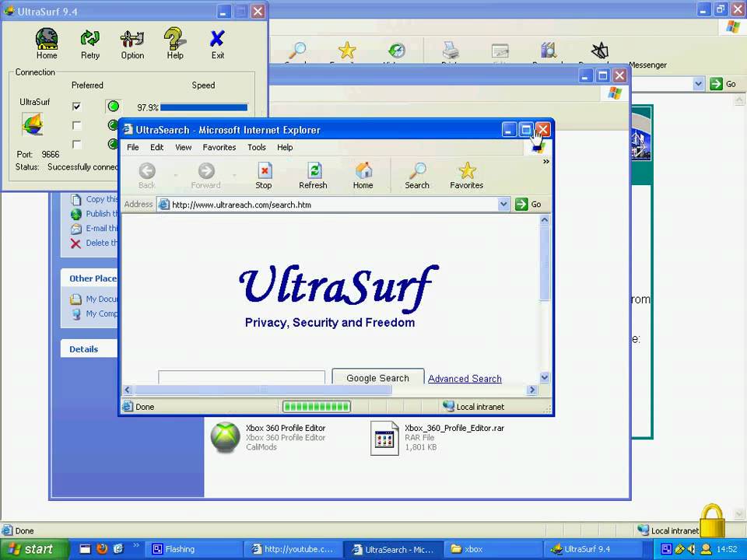747x560 pixels.
Task: Switch to http://youtube.c... taskbar button
Action: click(293, 550)
